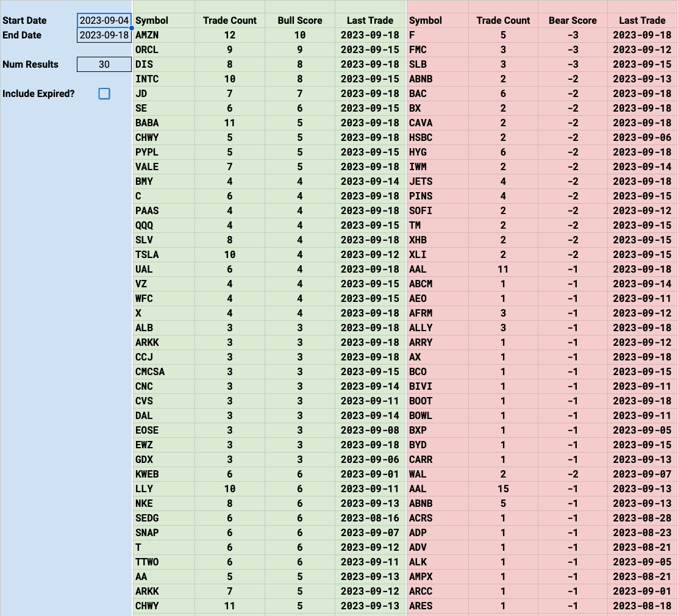Select the SNAP symbol cell
Image resolution: width=678 pixels, height=616 pixels.
(x=164, y=533)
